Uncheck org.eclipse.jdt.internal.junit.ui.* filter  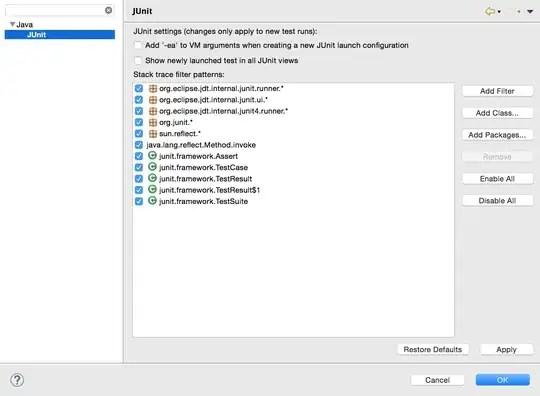click(139, 100)
